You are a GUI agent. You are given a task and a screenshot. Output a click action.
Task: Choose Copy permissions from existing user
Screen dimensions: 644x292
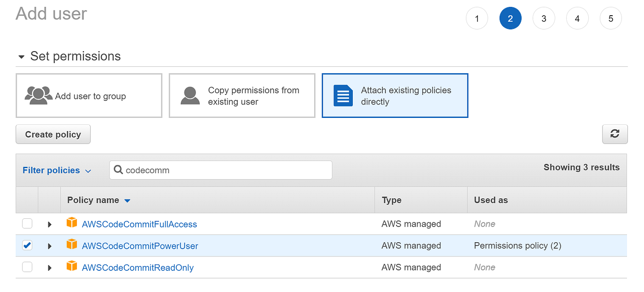coord(242,96)
